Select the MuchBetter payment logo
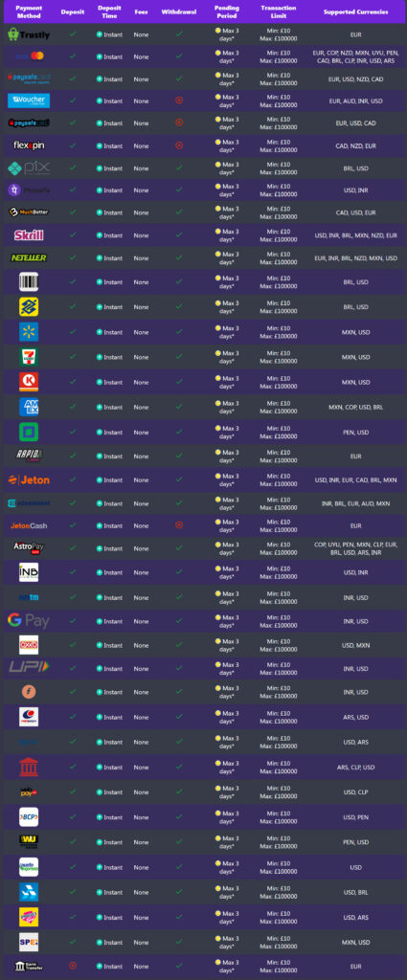This screenshot has width=407, height=980. [29, 212]
